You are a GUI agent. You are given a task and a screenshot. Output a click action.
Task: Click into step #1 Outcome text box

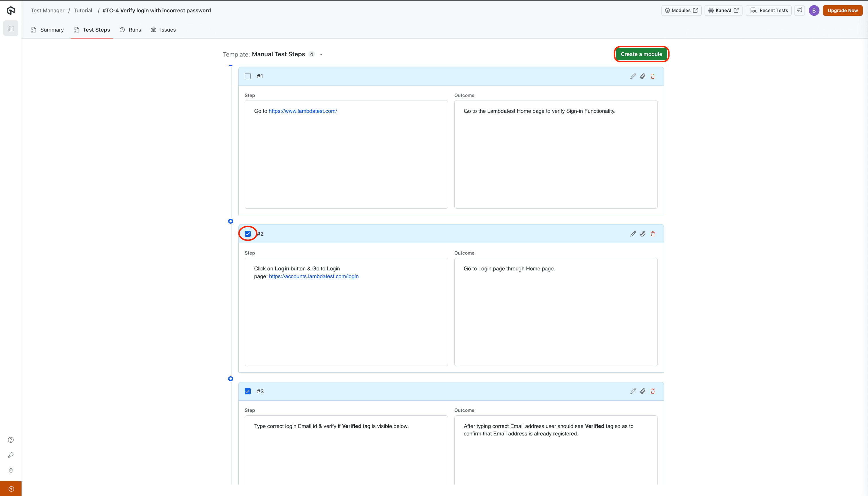(556, 154)
